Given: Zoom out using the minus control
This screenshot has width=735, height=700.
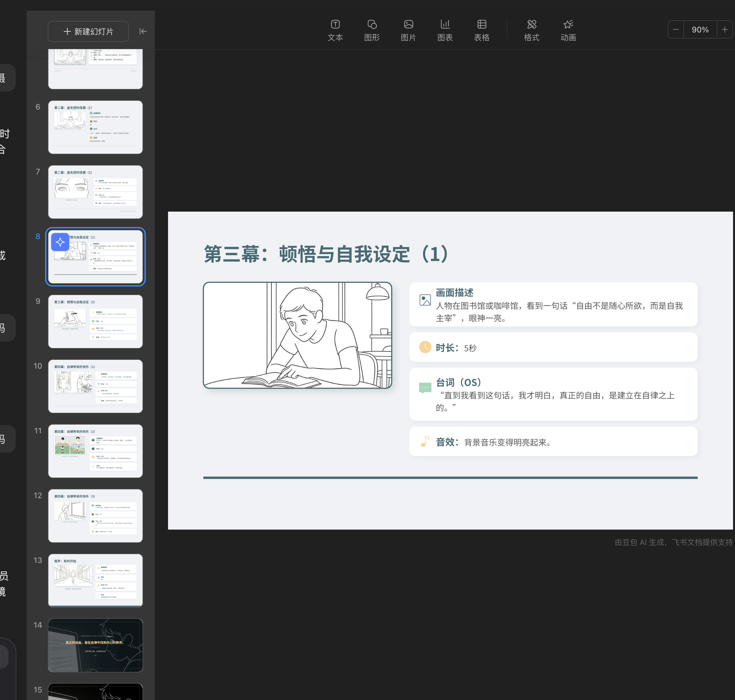Looking at the screenshot, I should point(676,29).
